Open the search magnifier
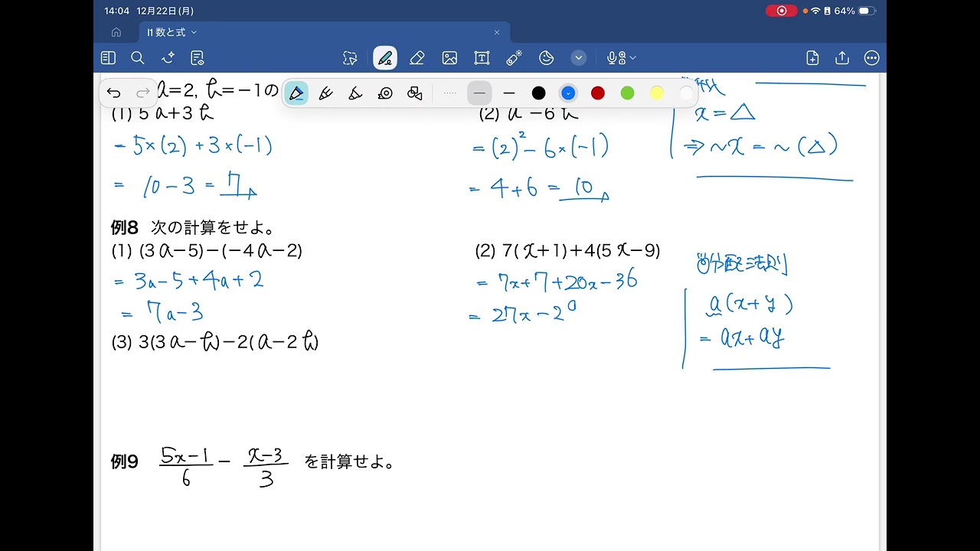This screenshot has width=980, height=551. point(138,58)
